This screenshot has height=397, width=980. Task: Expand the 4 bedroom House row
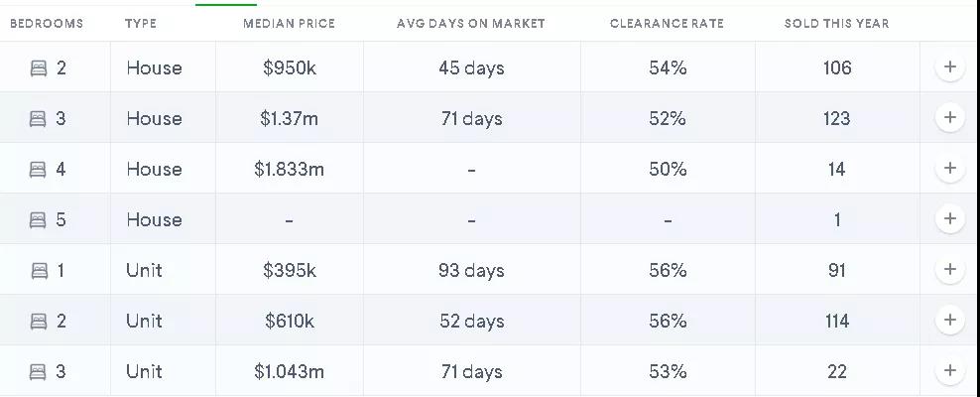[949, 169]
